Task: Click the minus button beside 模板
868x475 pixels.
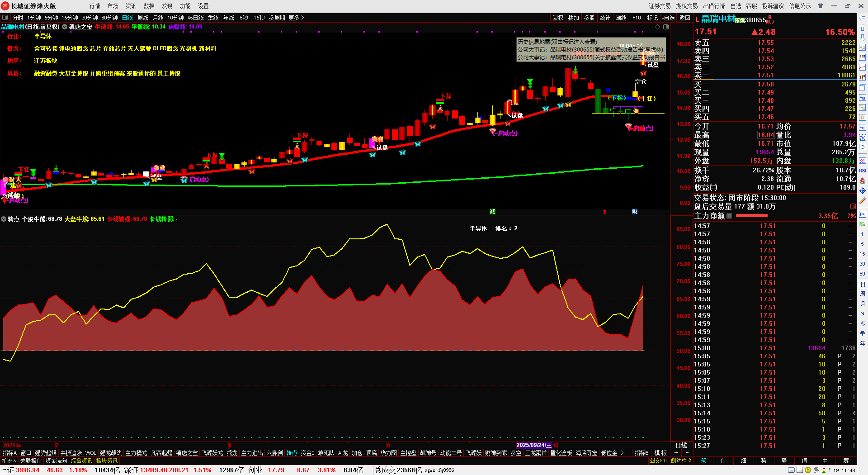Action: [x=687, y=453]
